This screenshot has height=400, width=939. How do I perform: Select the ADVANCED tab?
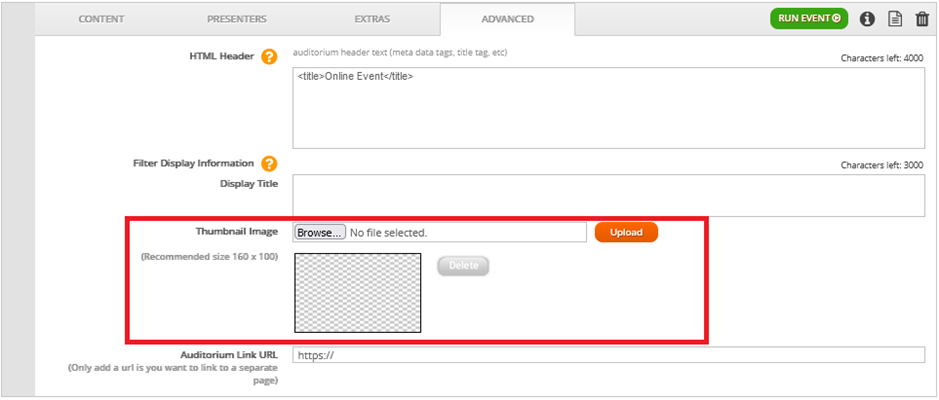(x=507, y=19)
